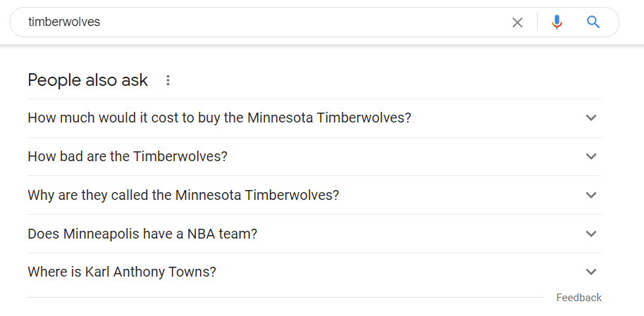Open 'Where is Karl Anthony Towns?' question
The image size is (644, 316).
[x=122, y=272]
